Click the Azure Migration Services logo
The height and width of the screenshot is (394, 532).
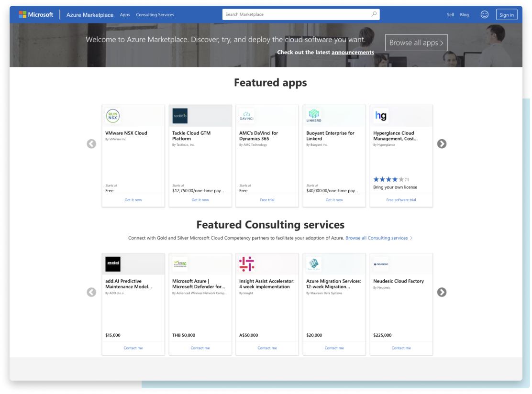tap(314, 264)
